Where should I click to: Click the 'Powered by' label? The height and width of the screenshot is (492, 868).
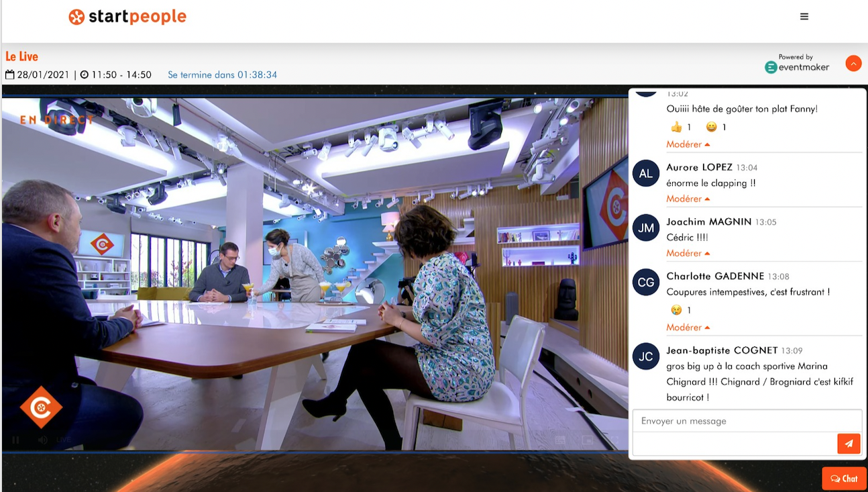pos(796,57)
